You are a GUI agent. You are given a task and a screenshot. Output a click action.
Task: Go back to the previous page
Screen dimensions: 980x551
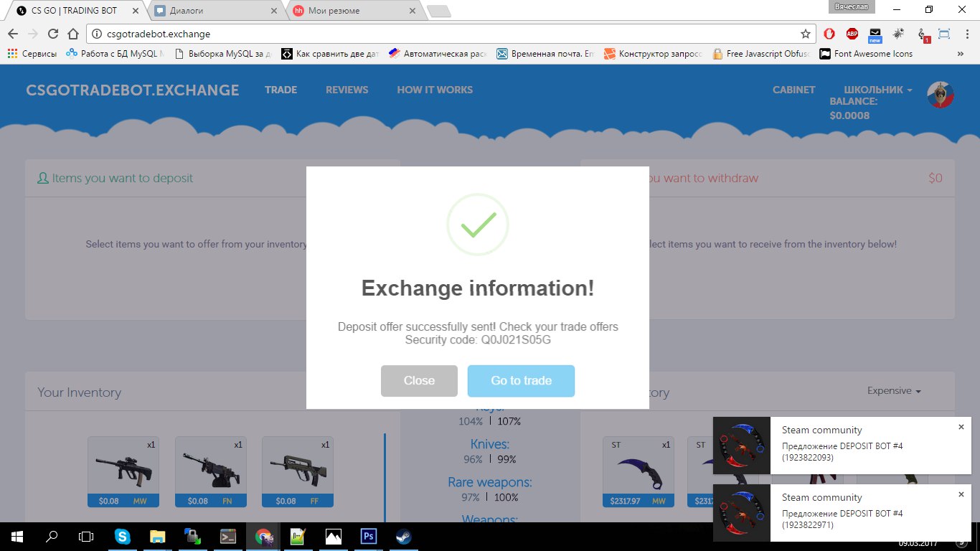coord(13,34)
